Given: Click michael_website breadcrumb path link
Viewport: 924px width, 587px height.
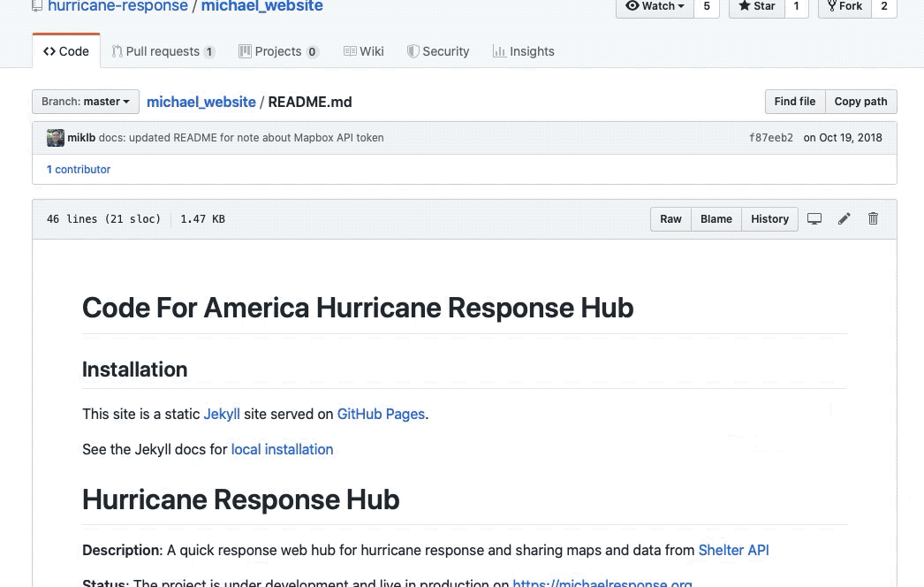Looking at the screenshot, I should 201,102.
